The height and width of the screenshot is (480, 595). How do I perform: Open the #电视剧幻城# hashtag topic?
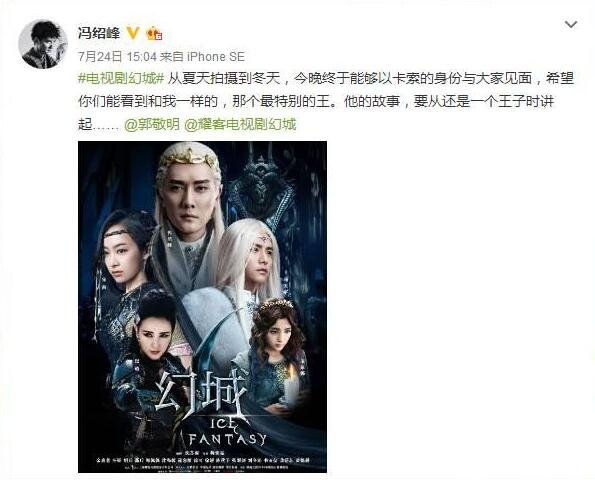(x=121, y=79)
